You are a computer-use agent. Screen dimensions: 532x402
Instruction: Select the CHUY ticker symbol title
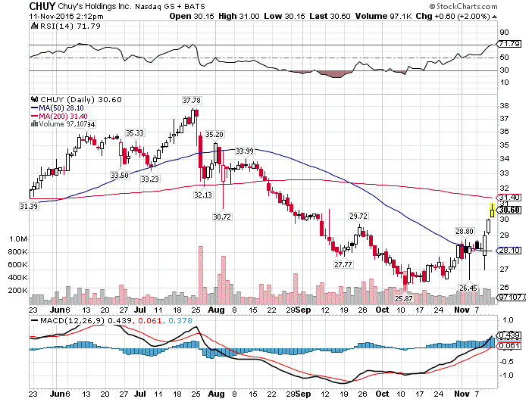click(42, 6)
